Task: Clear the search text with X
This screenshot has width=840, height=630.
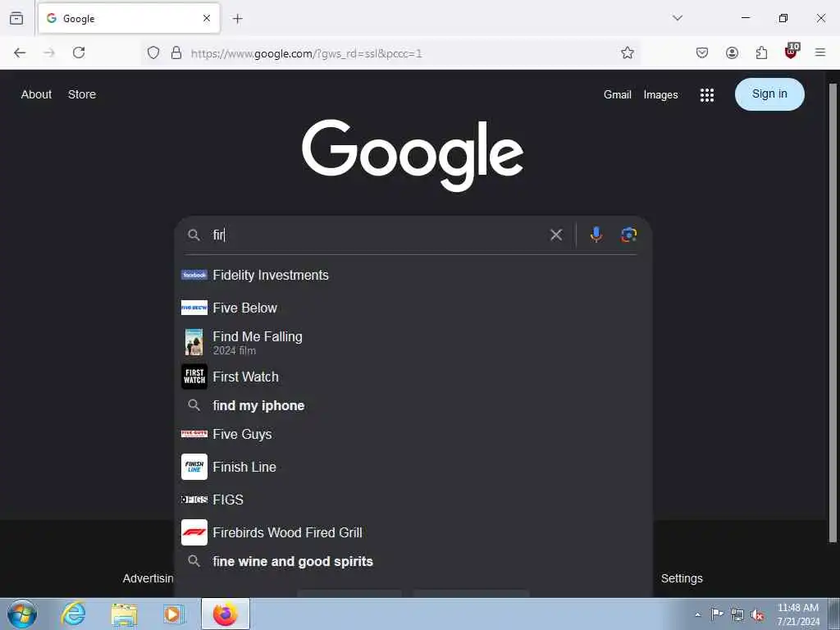Action: pos(556,235)
